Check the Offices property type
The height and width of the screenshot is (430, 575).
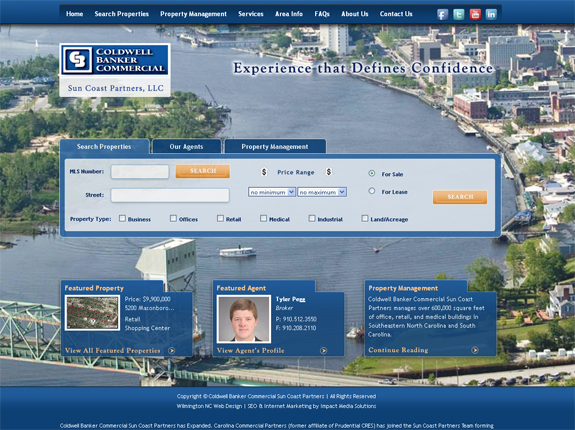point(173,218)
